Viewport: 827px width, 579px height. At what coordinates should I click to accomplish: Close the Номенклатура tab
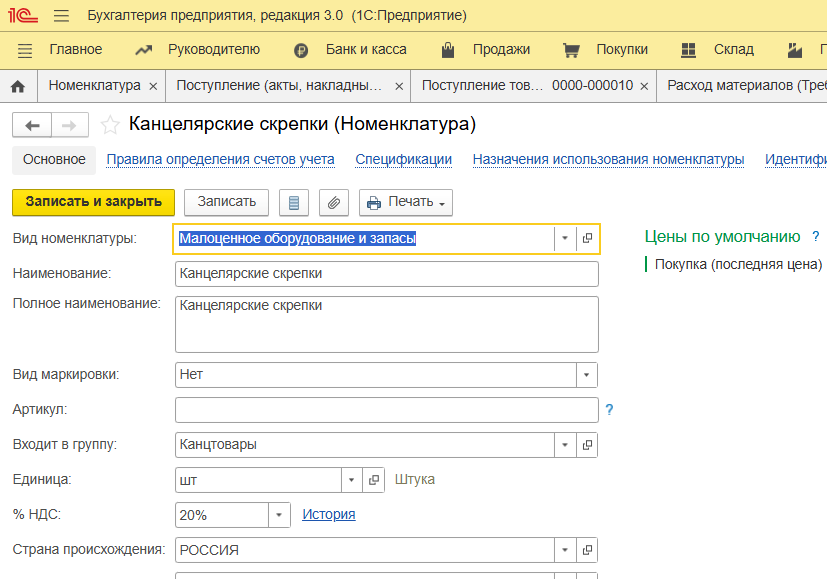[x=153, y=86]
